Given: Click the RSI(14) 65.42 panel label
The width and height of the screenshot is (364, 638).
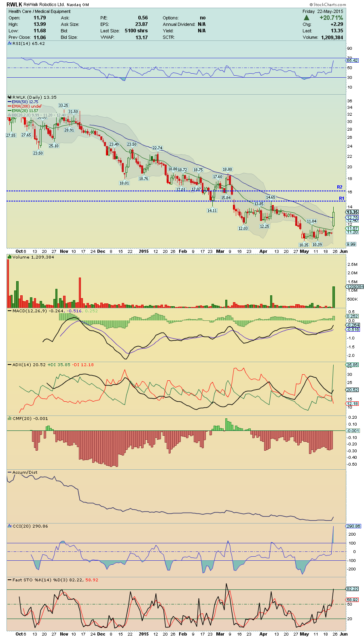Looking at the screenshot, I should click(28, 43).
